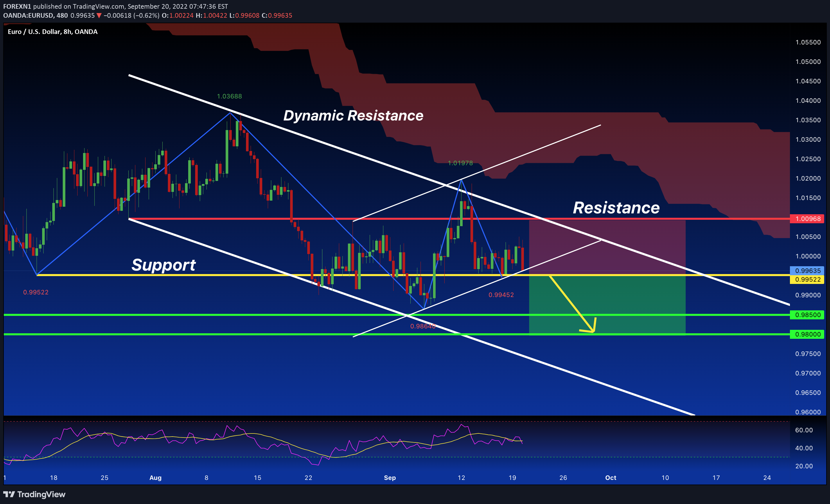Click the 0.96000 price axis tick
Screen dimensions: 830x504
[808, 412]
